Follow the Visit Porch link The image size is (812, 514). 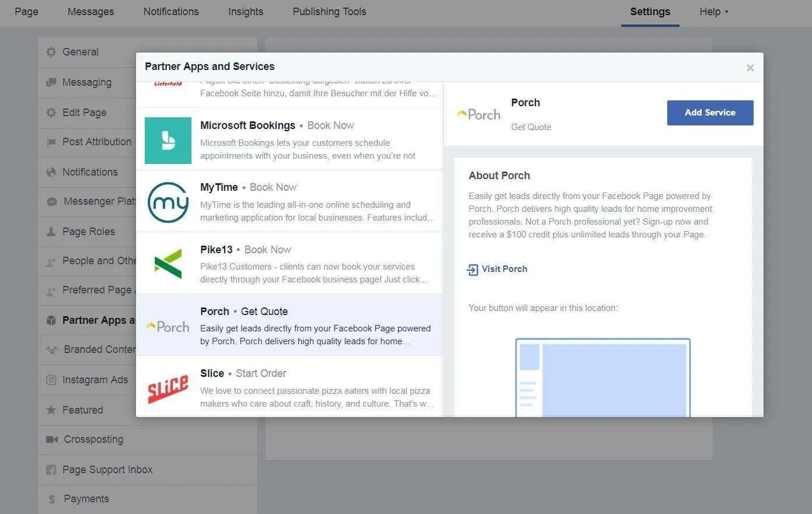pos(504,269)
